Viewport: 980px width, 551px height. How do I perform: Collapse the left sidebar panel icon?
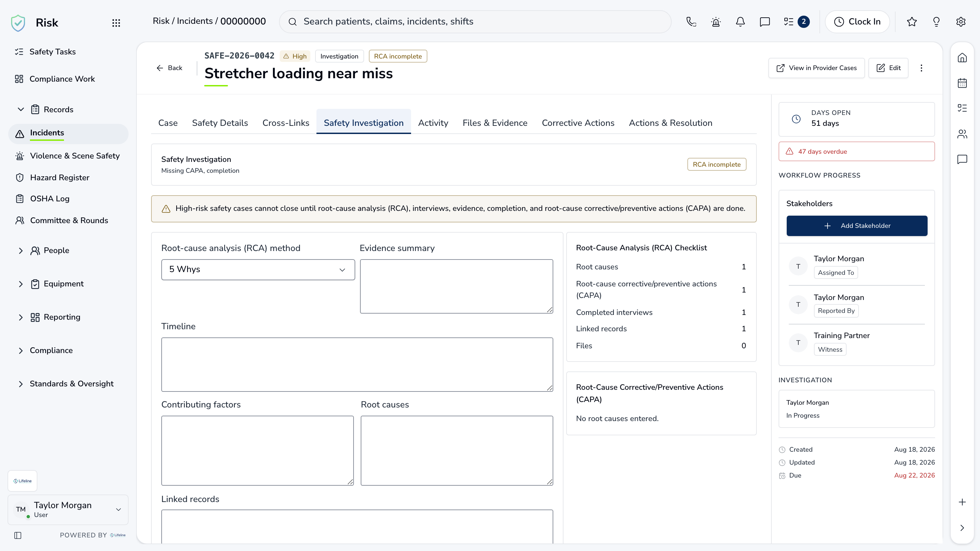(18, 535)
